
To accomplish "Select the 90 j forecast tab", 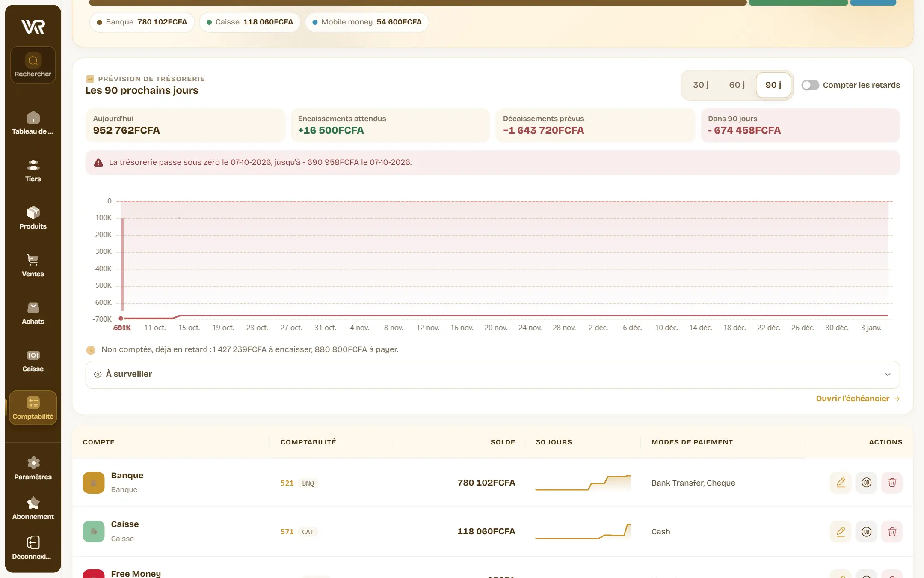I will (773, 85).
